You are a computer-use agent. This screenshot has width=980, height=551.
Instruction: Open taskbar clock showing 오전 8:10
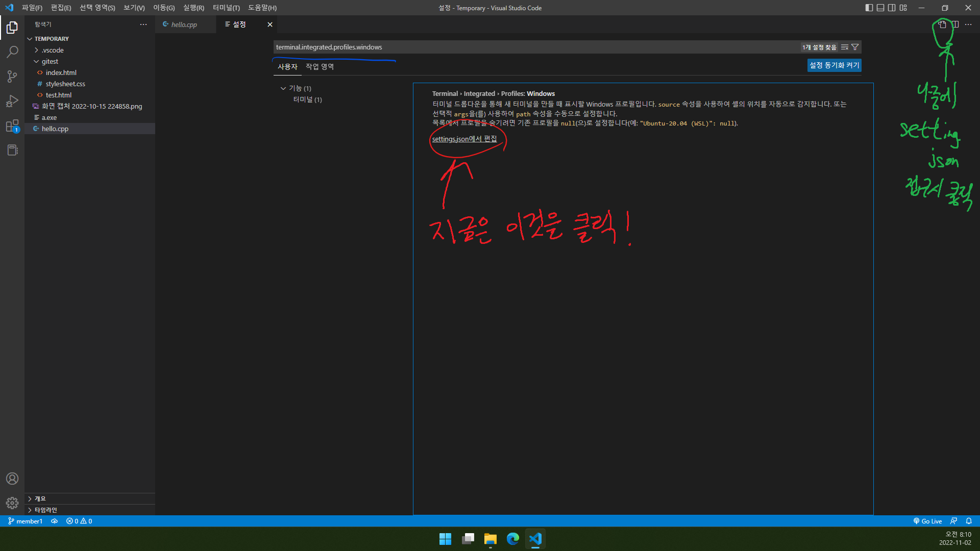point(955,539)
